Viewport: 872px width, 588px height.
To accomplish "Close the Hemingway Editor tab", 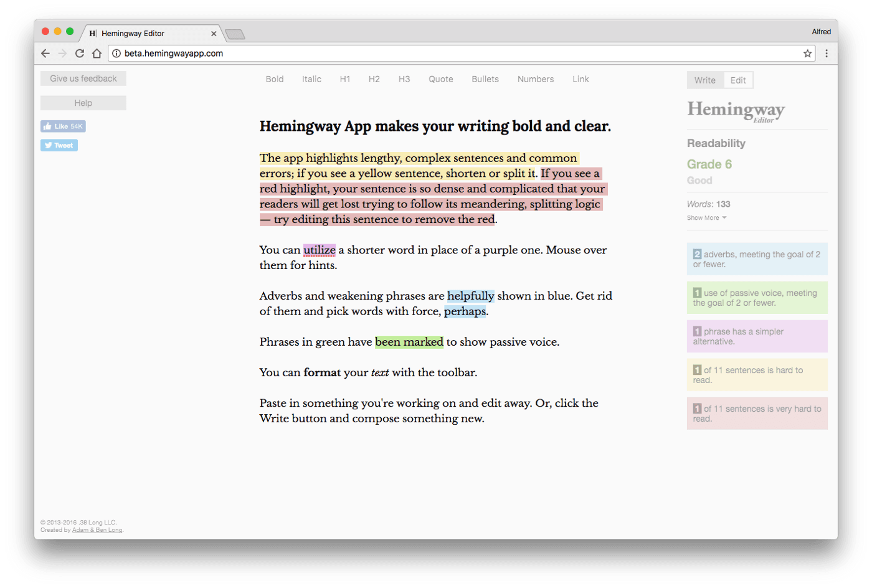I will coord(214,34).
